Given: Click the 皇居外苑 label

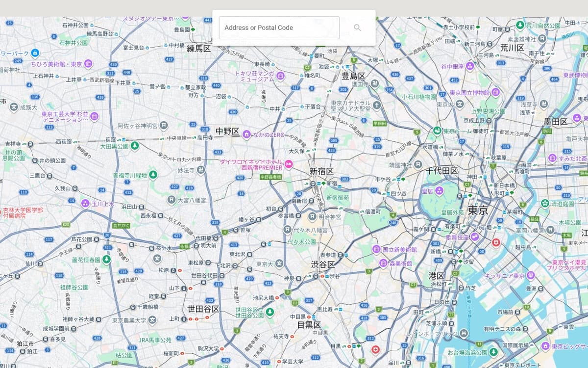Looking at the screenshot, I should [x=452, y=212].
